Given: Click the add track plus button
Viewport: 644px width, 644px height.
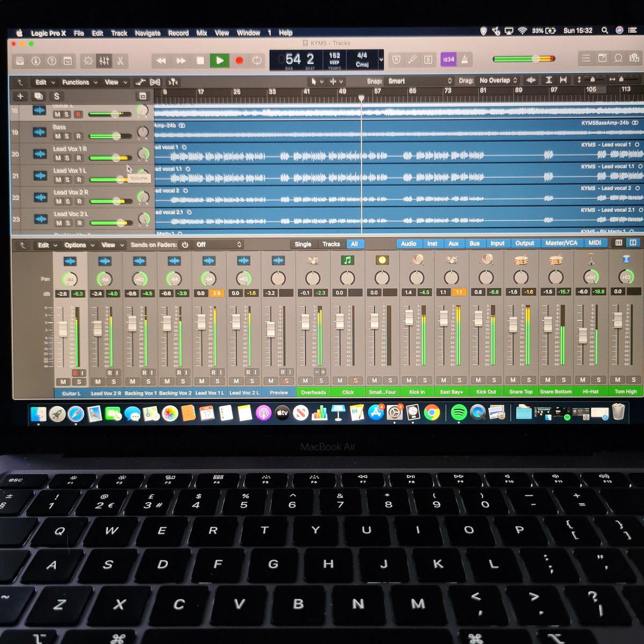Looking at the screenshot, I should click(20, 97).
